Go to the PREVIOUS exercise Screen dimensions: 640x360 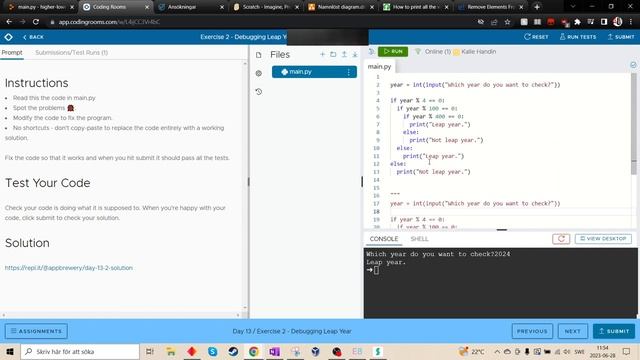(x=532, y=331)
